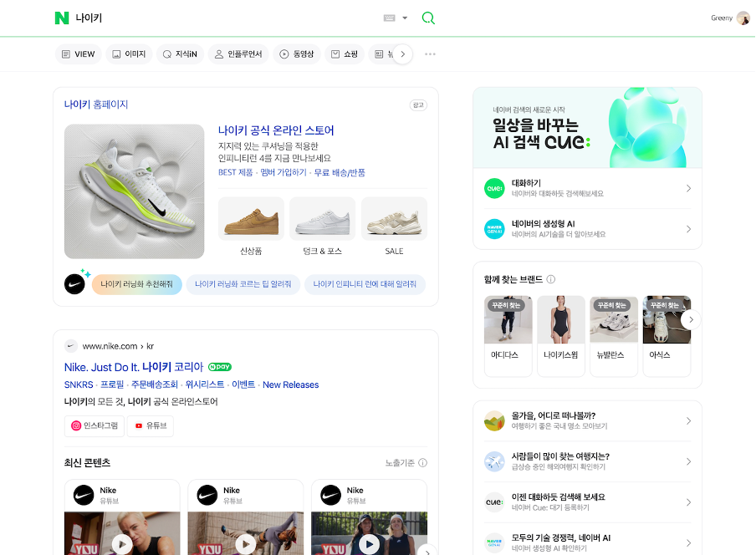This screenshot has width=756, height=555.
Task: Expand hidden search tabs with the right arrow
Action: coord(402,53)
